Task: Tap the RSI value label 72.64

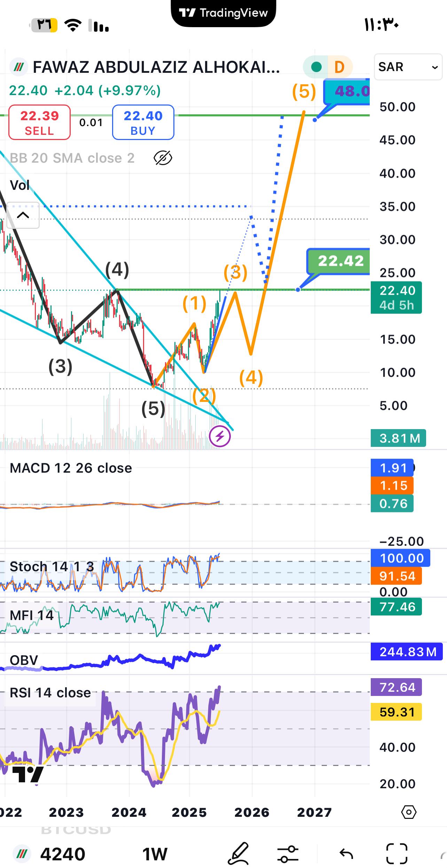Action: point(397,687)
